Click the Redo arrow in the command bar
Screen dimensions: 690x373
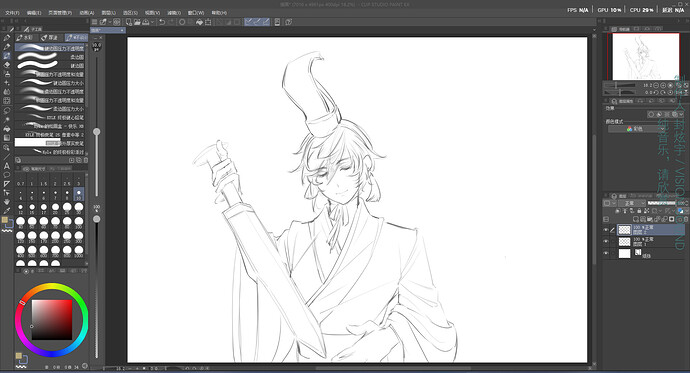pos(171,22)
